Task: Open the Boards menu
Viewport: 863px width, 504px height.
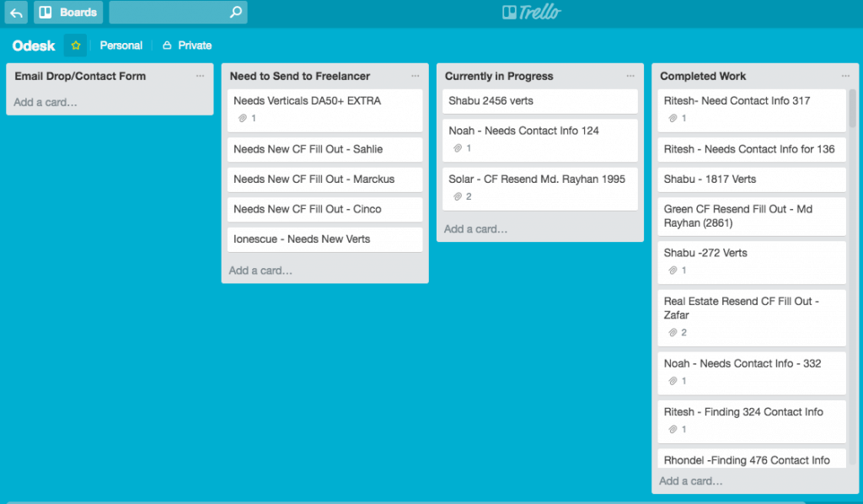Action: (68, 12)
